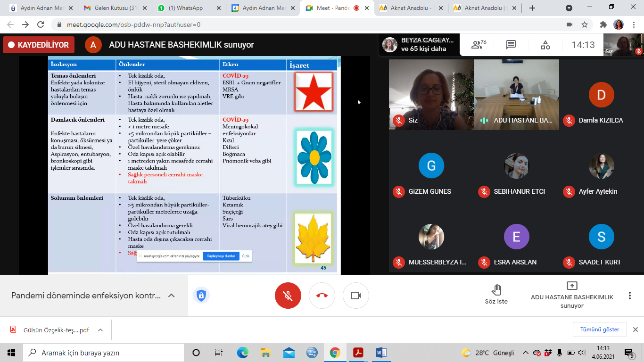Open the chat messages panel
Viewport: 644px width, 362px height.
tap(511, 45)
